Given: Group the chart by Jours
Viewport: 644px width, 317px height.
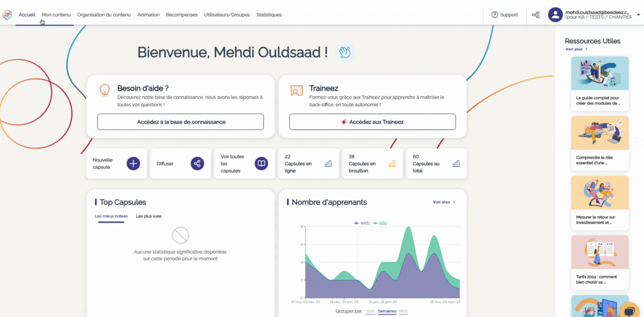Looking at the screenshot, I should pyautogui.click(x=370, y=311).
